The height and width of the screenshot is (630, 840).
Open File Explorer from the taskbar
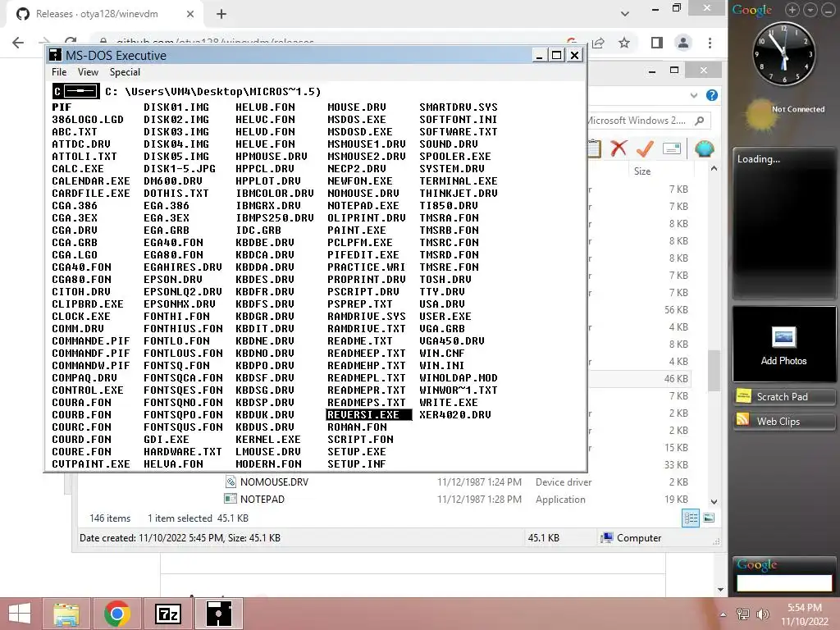tap(66, 614)
